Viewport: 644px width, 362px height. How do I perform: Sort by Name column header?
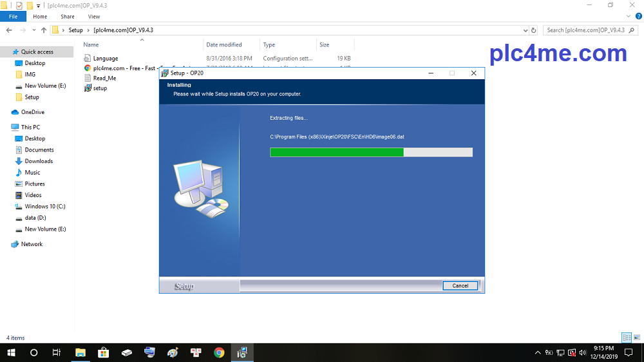click(x=91, y=45)
